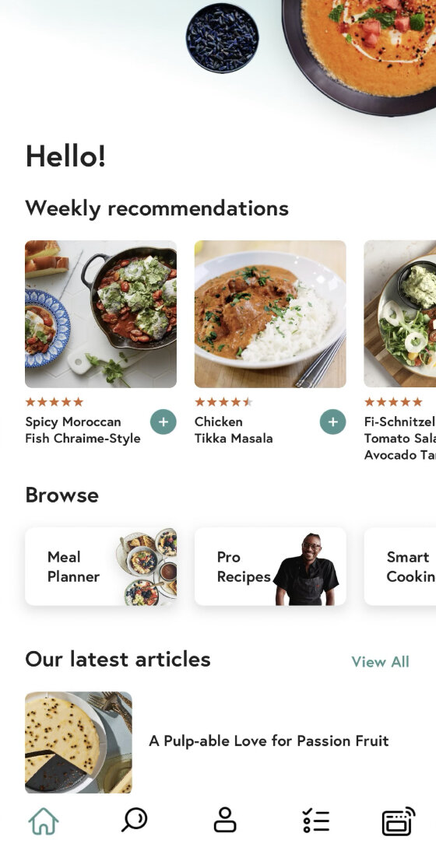
Task: Open Fi-Schnitzel salad recipe photo
Action: coord(400,314)
